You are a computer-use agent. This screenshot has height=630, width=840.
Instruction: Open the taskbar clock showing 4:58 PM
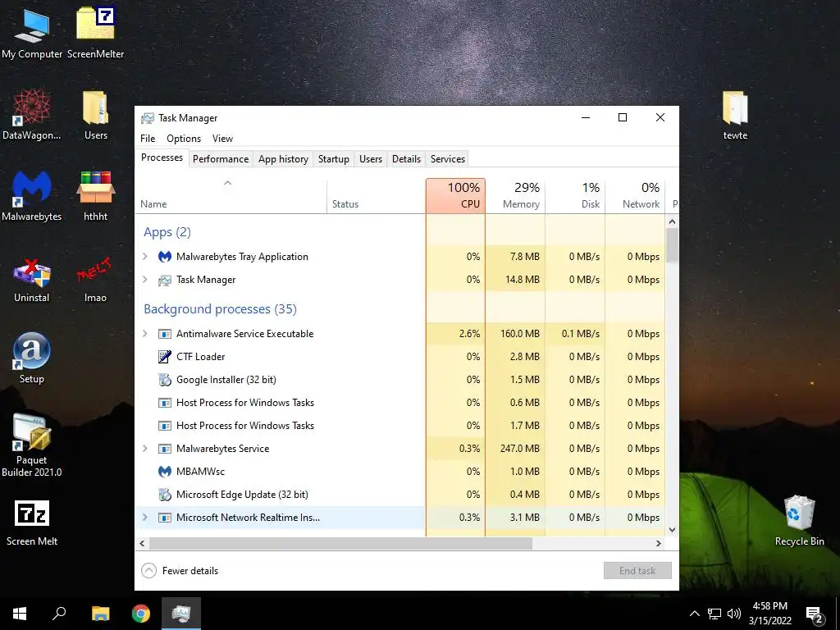tap(769, 614)
